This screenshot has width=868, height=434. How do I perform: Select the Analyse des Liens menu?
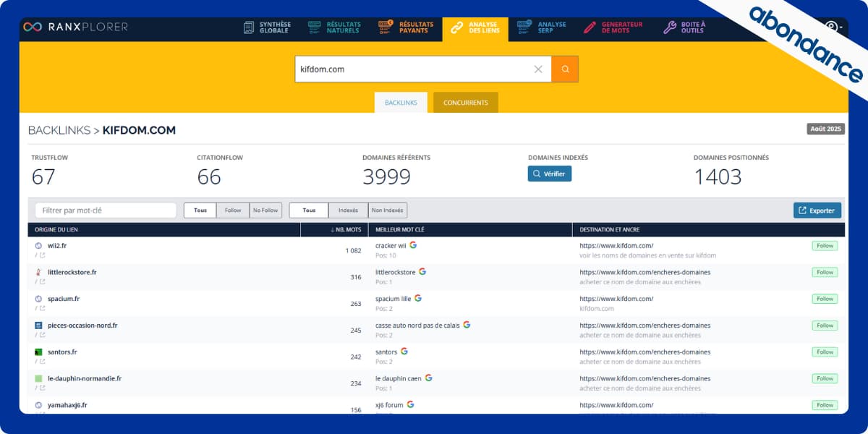coord(476,28)
